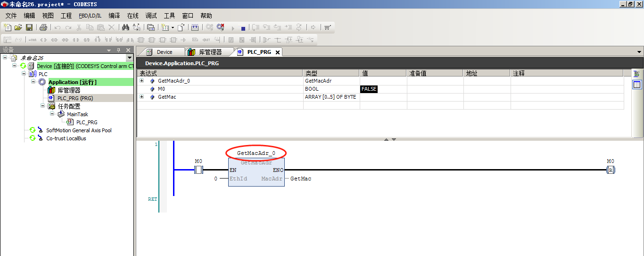The height and width of the screenshot is (256, 644).
Task: Click ARRAY [0..5] OF BYTE type cell
Action: pos(331,97)
